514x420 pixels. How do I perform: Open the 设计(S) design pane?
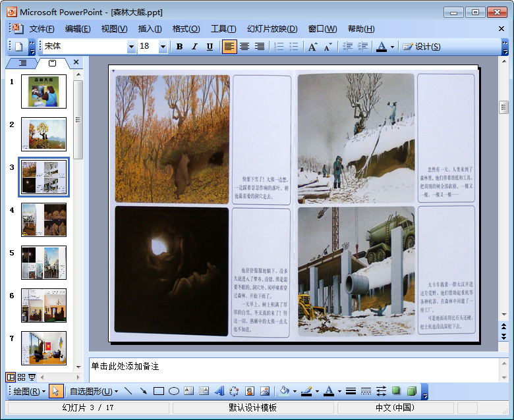point(421,47)
